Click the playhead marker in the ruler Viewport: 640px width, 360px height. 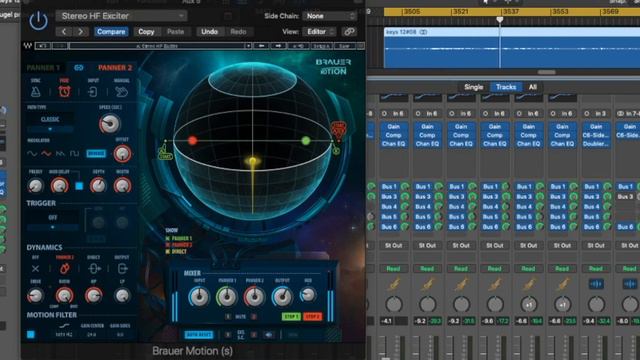(x=500, y=20)
